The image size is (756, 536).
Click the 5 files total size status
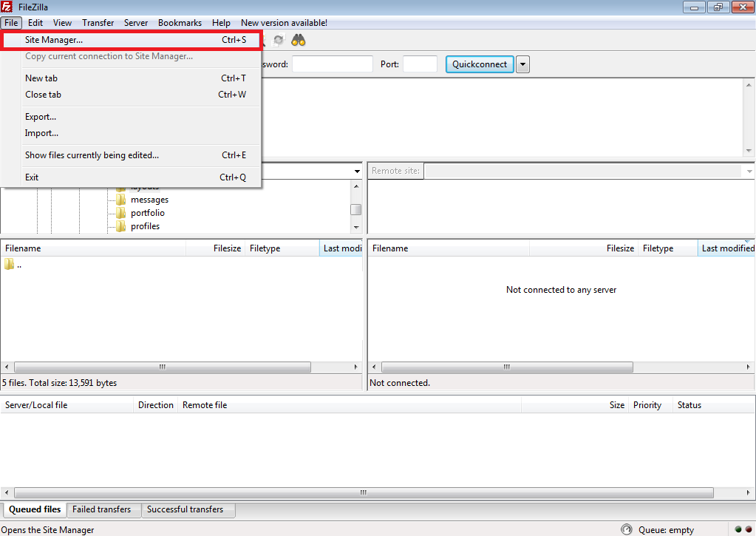59,383
